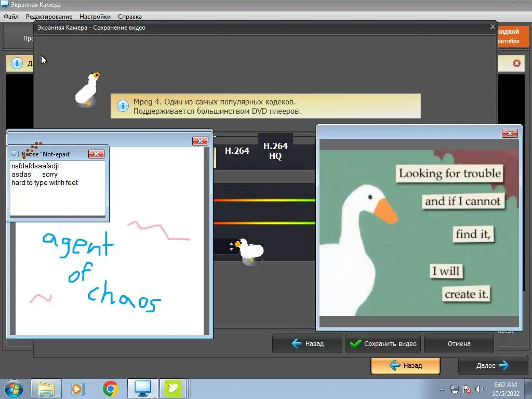Click the volume speaker tray icon
Viewport: 532px width, 399px height.
479,389
